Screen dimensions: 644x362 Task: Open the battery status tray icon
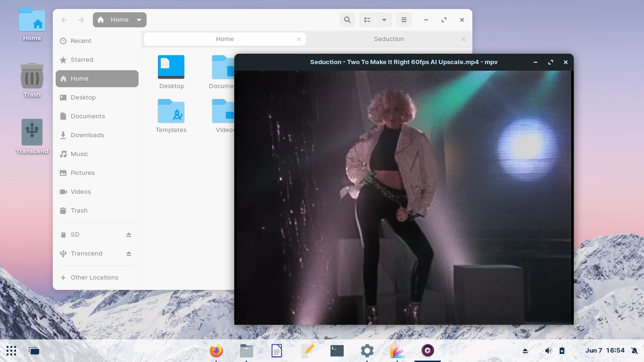tap(562, 351)
